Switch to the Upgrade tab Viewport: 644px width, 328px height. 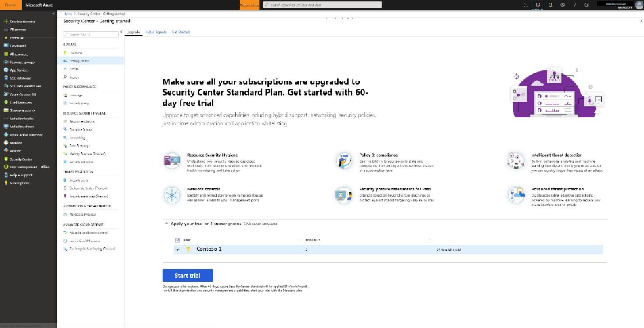pyautogui.click(x=133, y=32)
